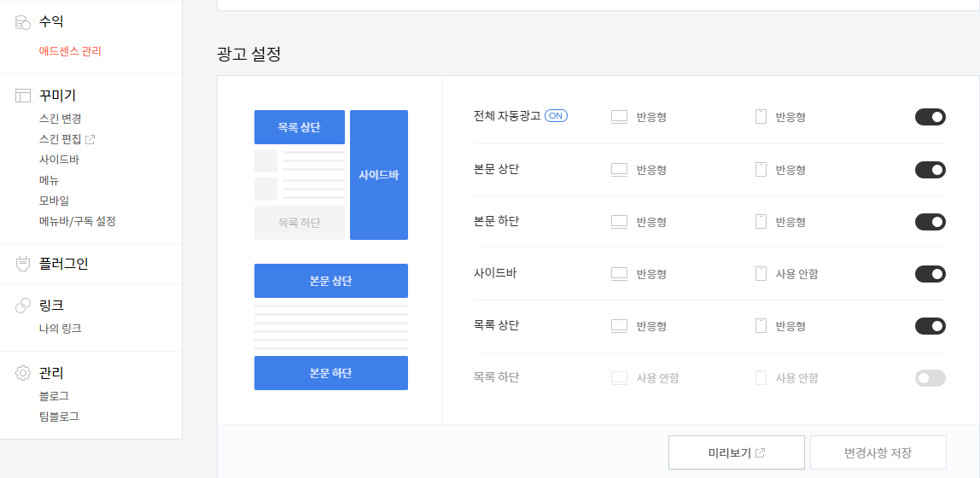Viewport: 980px width, 478px height.
Task: Open 스킨 편집 menu item
Action: pyautogui.click(x=60, y=139)
